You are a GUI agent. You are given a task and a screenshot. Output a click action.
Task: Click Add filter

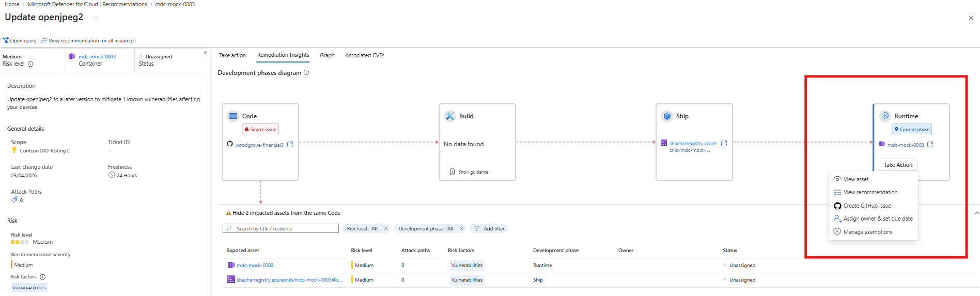[489, 228]
